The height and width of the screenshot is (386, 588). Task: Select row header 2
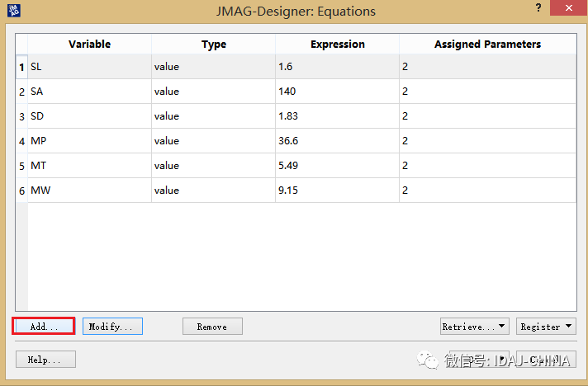[x=21, y=92]
